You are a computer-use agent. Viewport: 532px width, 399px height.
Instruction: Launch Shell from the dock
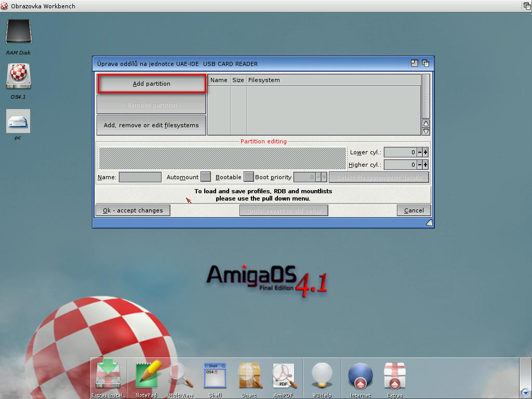click(x=215, y=375)
